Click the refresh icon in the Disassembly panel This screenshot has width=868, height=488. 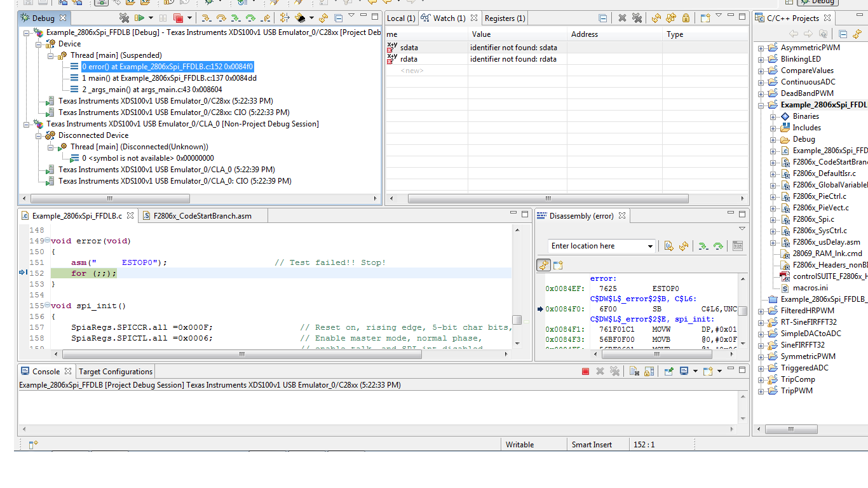[684, 246]
